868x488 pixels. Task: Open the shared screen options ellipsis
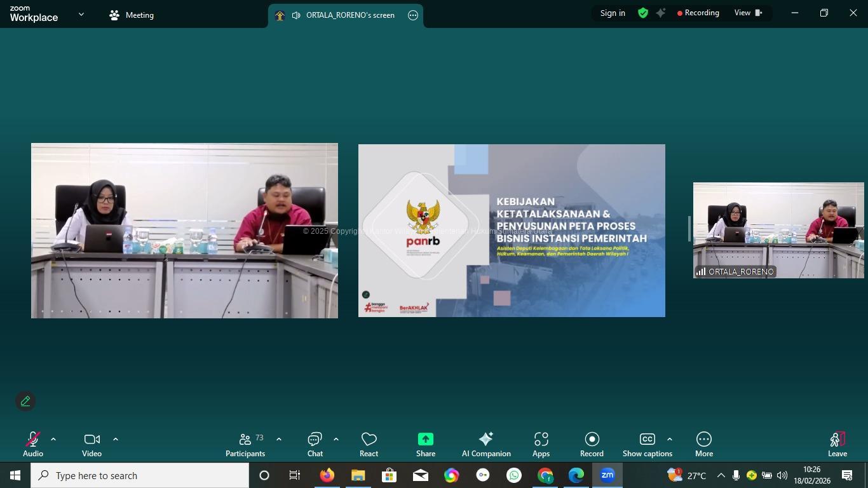[x=413, y=15]
